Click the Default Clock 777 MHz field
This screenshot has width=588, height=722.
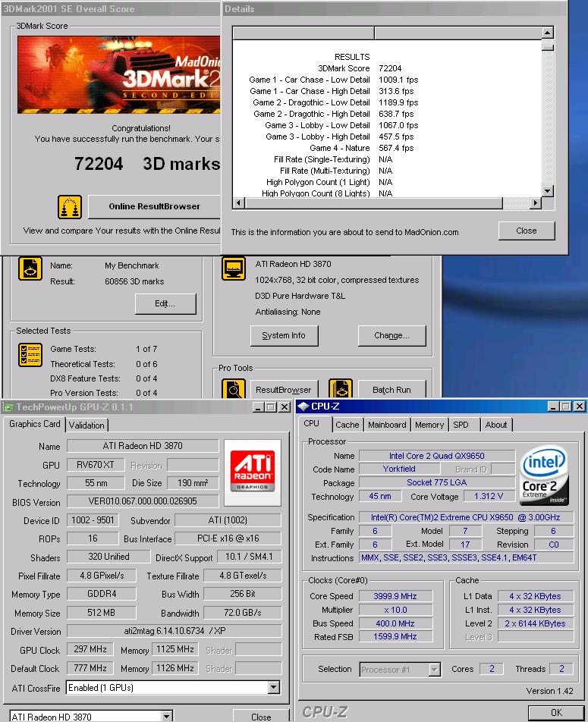tap(90, 668)
